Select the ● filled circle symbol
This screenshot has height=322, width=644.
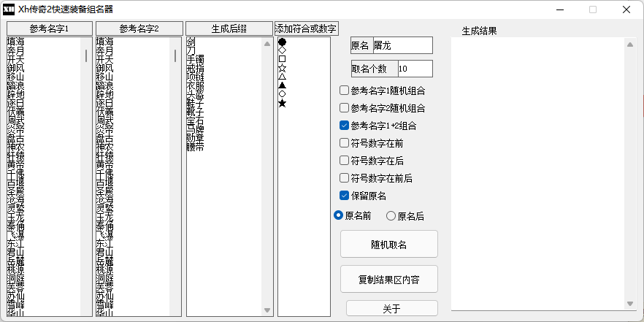[282, 42]
